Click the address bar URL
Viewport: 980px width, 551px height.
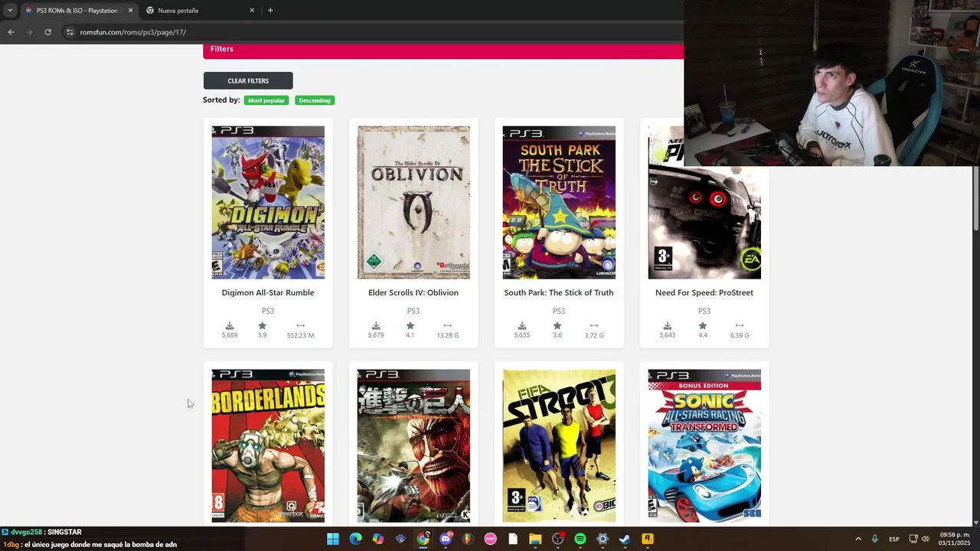pyautogui.click(x=133, y=32)
